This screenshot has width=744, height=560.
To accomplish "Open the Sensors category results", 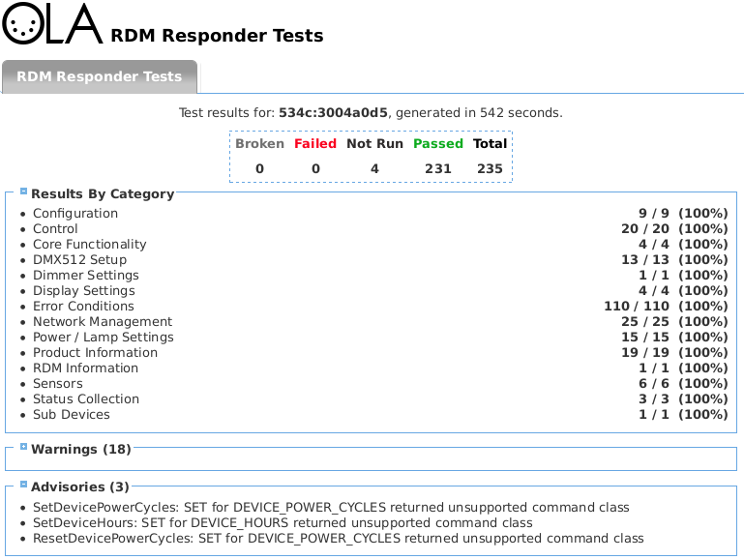I will pos(57,384).
